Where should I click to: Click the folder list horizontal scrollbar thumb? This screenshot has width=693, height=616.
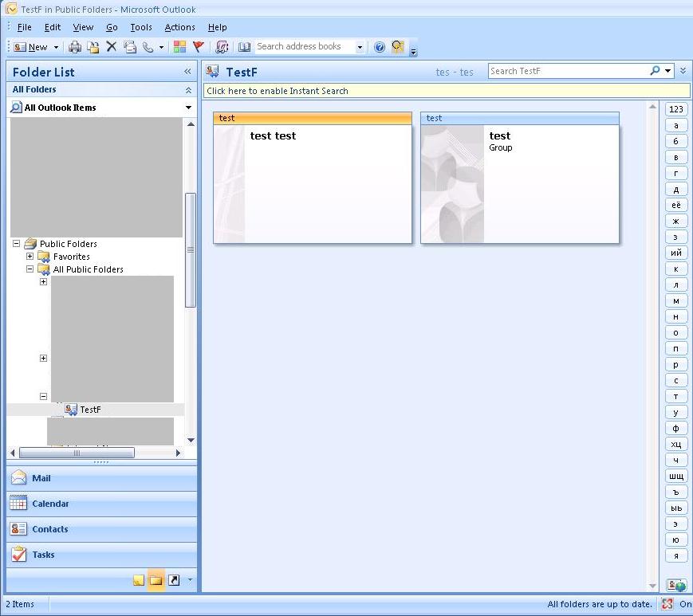coord(77,453)
